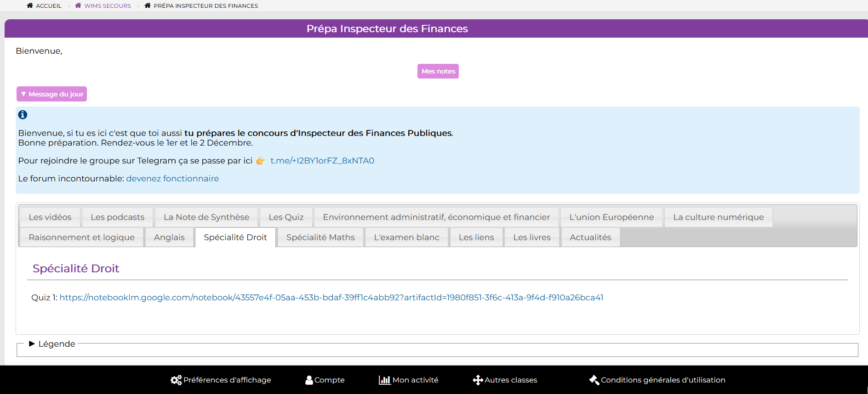Click the gears icon for Préférences d'affichage
The height and width of the screenshot is (394, 868).
pos(176,380)
